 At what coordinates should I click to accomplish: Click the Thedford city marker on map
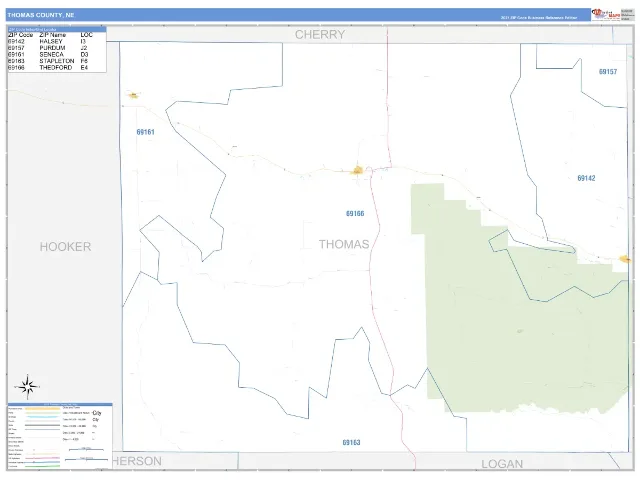358,170
